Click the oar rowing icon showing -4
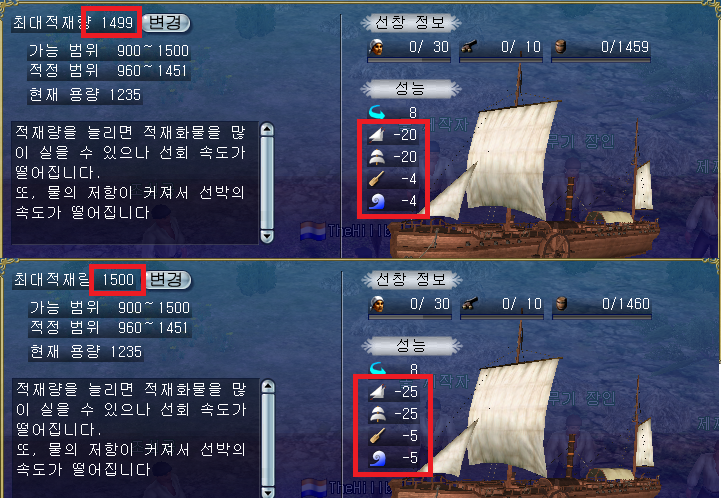This screenshot has height=498, width=721. (x=377, y=179)
